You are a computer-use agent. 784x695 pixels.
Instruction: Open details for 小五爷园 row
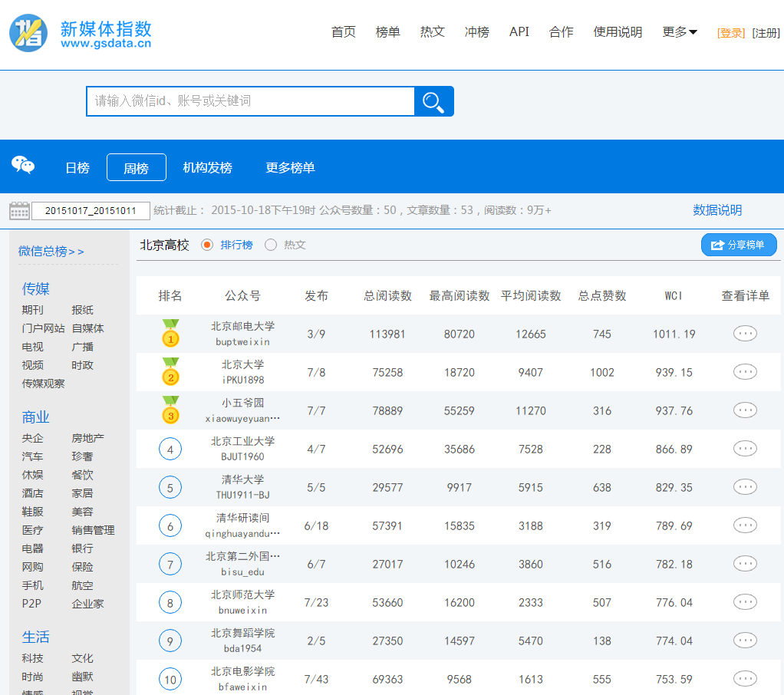pos(745,410)
